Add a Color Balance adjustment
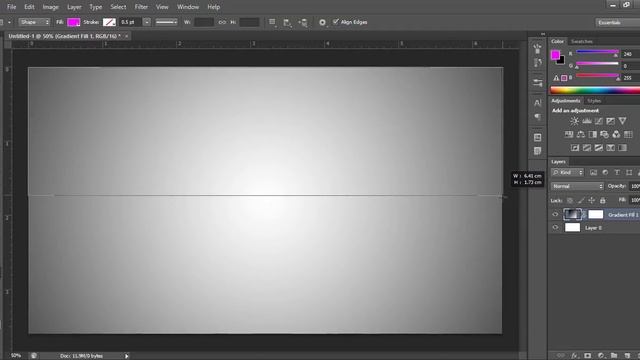 (x=580, y=134)
